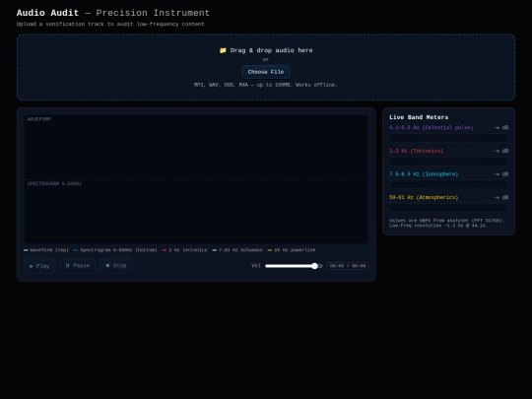This screenshot has width=532, height=399.
Task: Click the Spectrogram (bottom) legend entry
Action: (115, 250)
